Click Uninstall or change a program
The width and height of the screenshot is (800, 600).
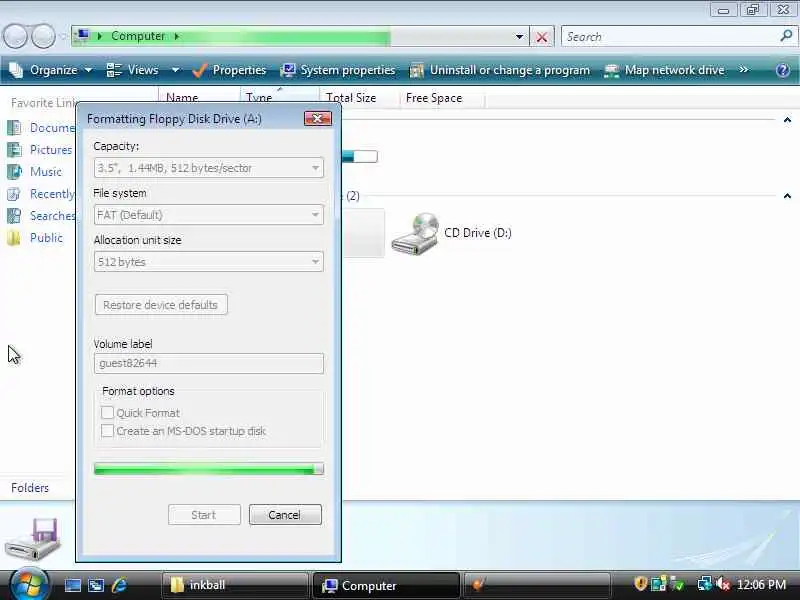tap(500, 70)
